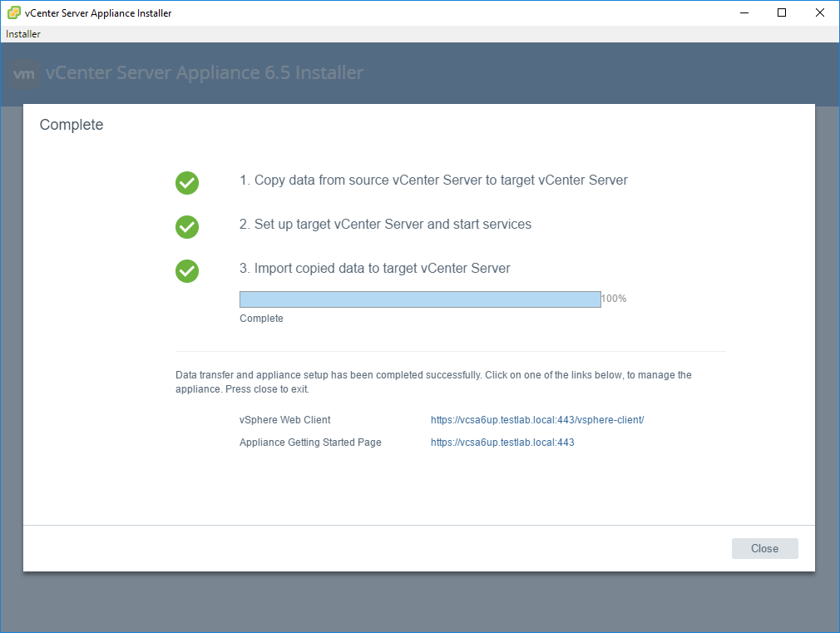Maximize the installer window

click(782, 12)
